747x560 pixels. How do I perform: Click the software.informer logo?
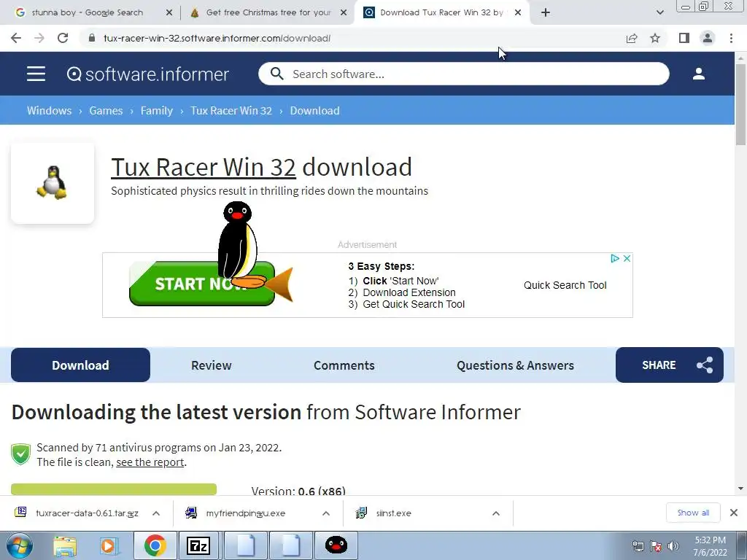pyautogui.click(x=147, y=74)
